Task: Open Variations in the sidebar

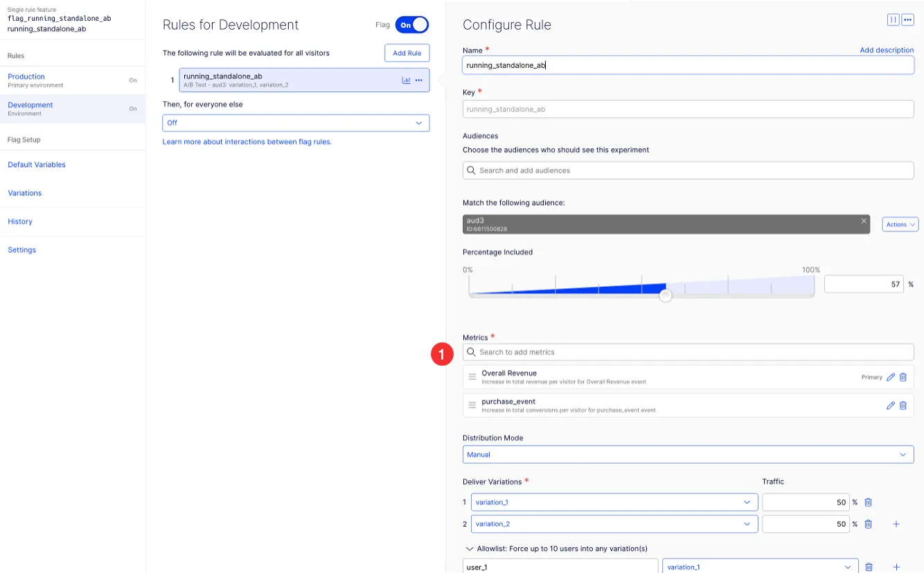Action: [25, 193]
